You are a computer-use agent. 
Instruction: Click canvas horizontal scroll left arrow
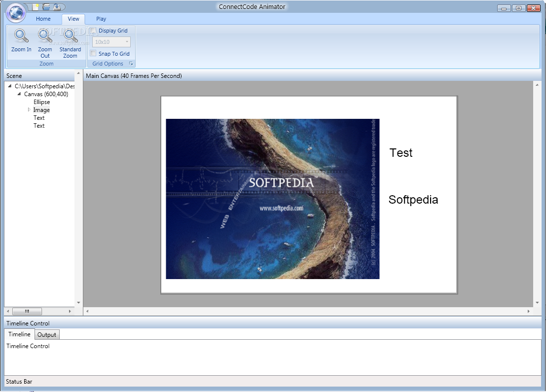point(87,311)
